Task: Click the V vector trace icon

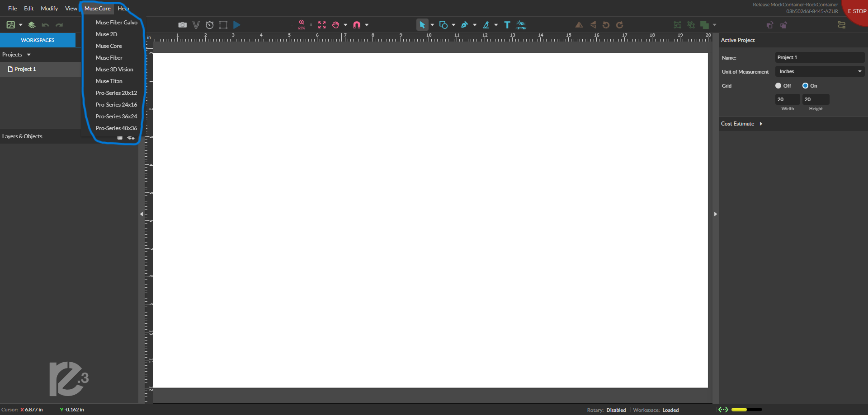Action: (x=196, y=25)
